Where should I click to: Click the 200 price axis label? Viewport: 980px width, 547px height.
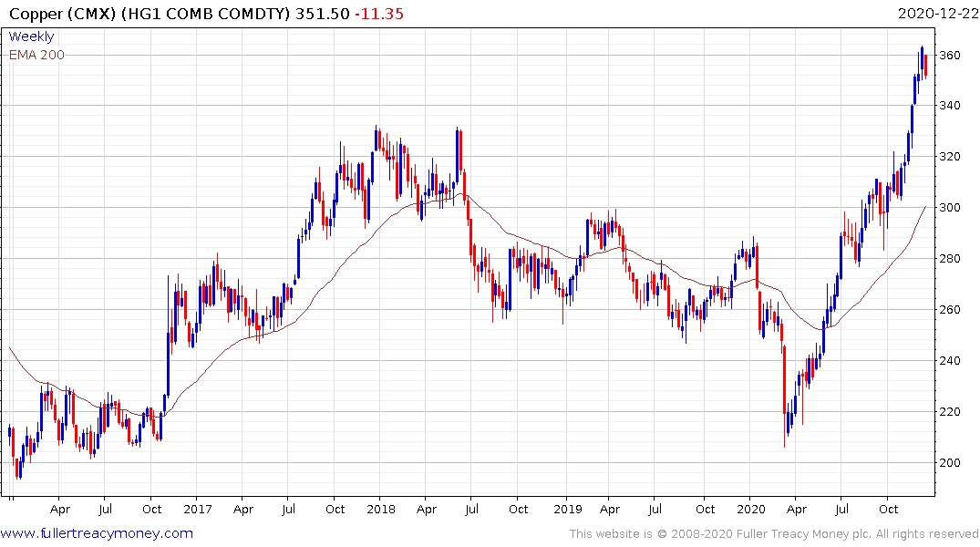[x=950, y=463]
